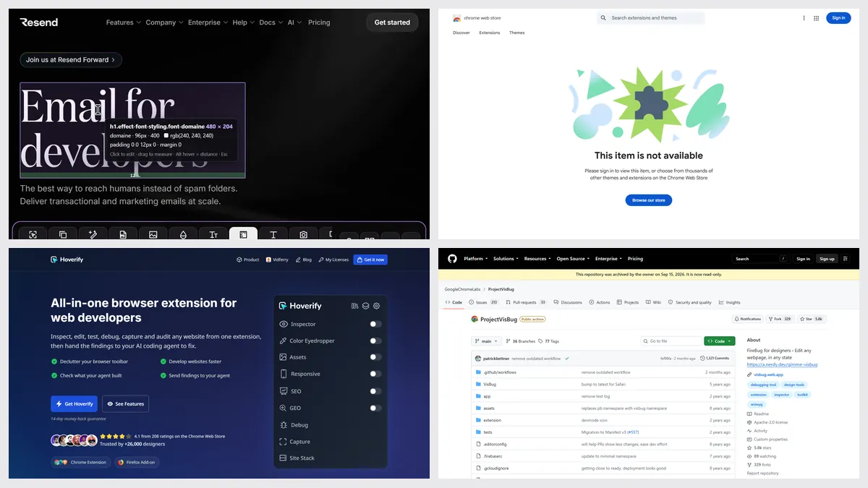
Task: Click the See Features button
Action: [x=125, y=404]
